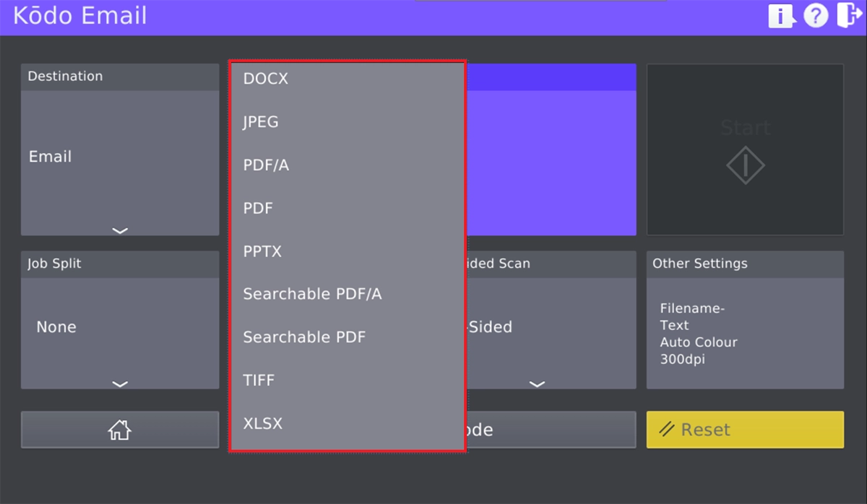Expand the Destination dropdown
Screen dimensions: 867x504
[x=119, y=230]
